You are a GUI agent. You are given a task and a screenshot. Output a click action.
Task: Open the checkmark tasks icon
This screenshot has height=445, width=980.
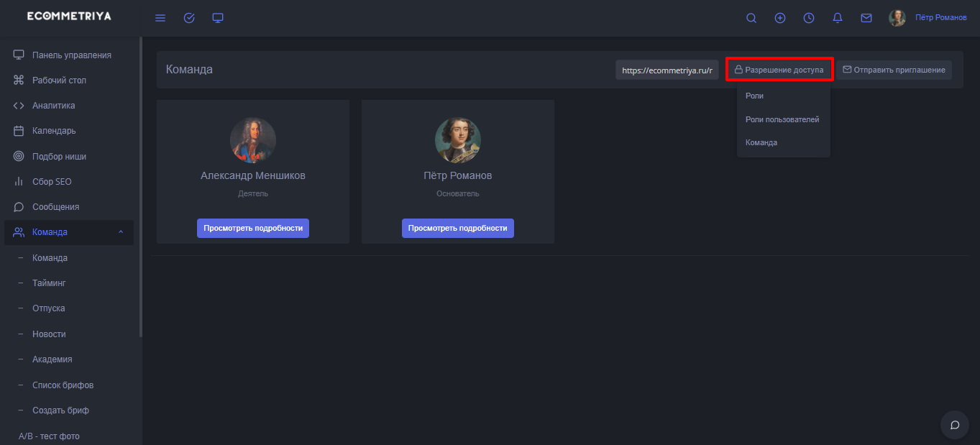point(189,18)
